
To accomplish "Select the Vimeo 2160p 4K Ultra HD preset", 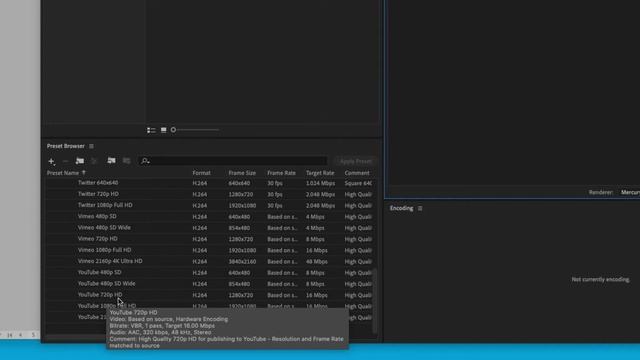I will pyautogui.click(x=110, y=261).
